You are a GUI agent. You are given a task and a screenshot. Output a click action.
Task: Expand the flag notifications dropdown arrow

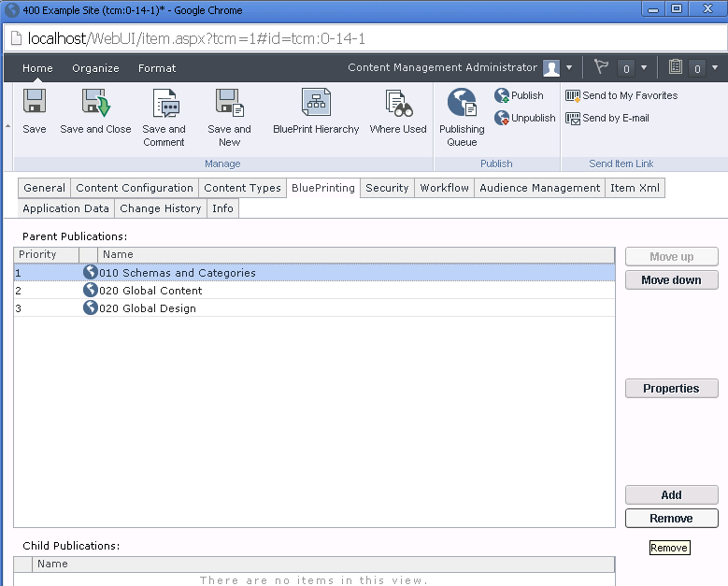[x=644, y=68]
